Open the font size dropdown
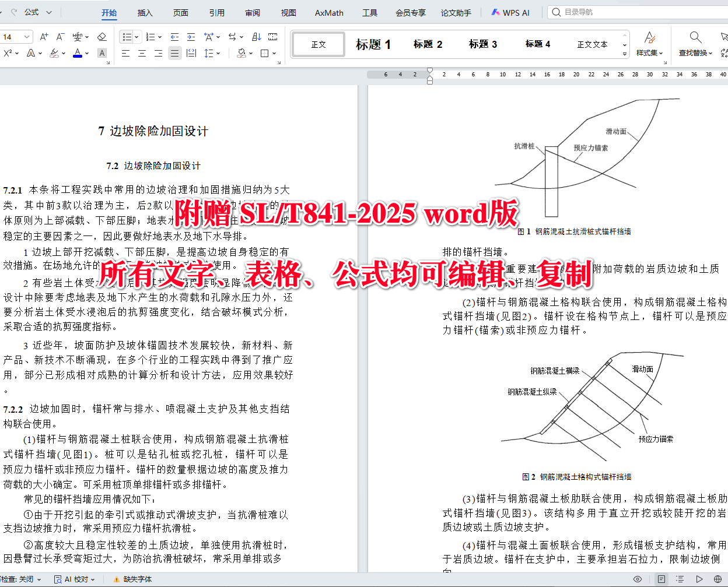Image resolution: width=728 pixels, height=587 pixels. [27, 37]
